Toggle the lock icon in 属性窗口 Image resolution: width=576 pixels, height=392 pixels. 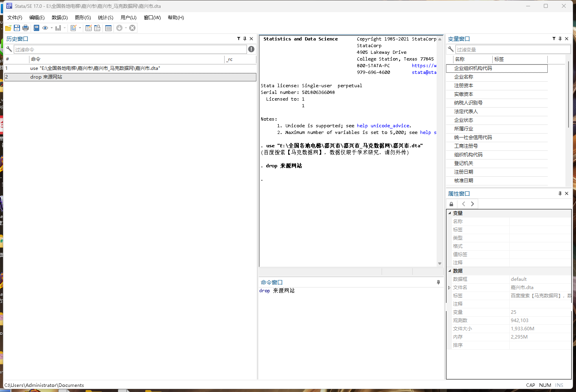(x=451, y=204)
